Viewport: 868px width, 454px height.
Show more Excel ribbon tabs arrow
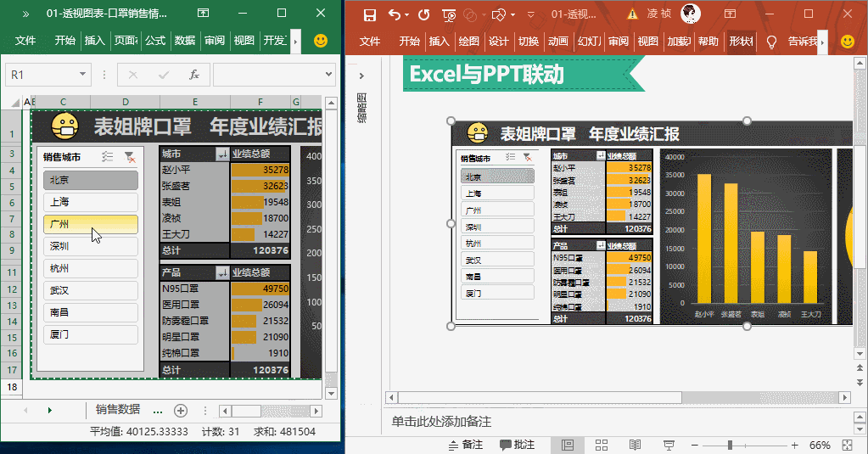pyautogui.click(x=295, y=41)
